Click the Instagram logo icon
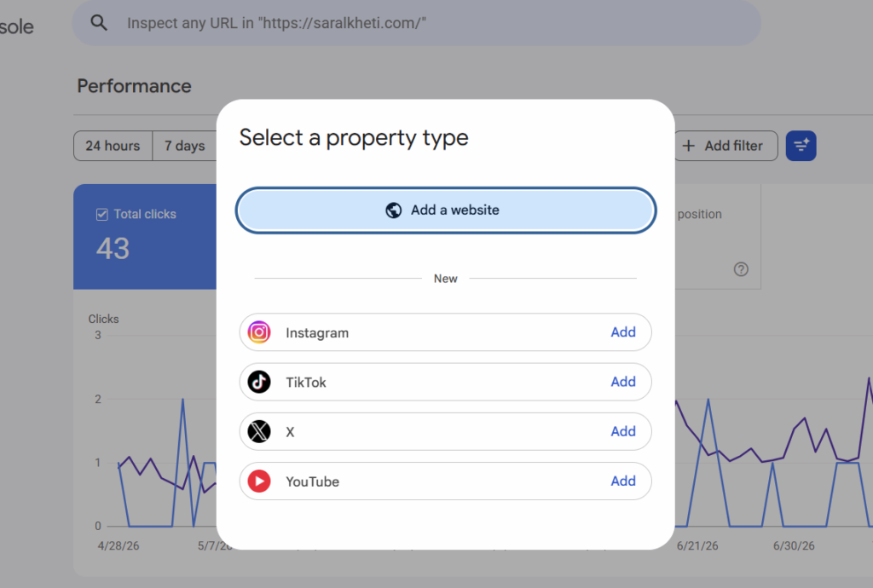Image resolution: width=873 pixels, height=588 pixels. (259, 332)
